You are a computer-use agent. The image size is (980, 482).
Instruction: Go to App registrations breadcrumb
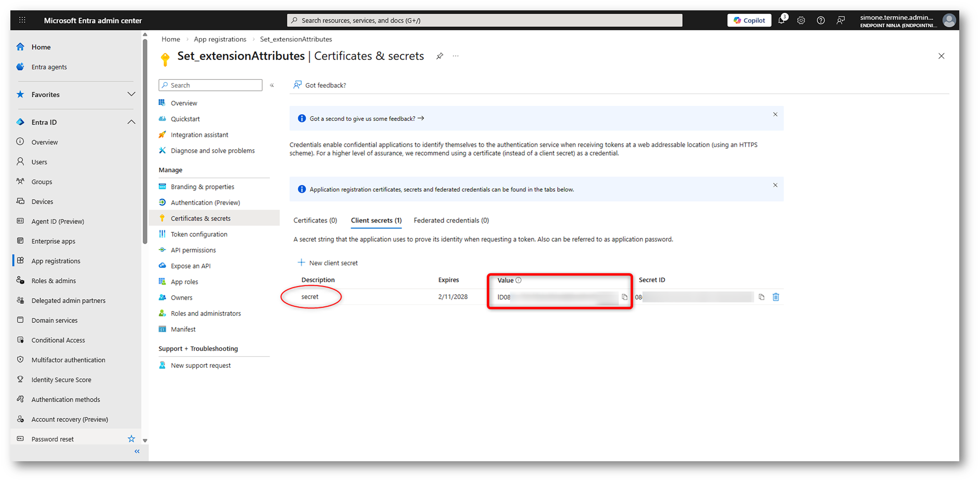(220, 39)
